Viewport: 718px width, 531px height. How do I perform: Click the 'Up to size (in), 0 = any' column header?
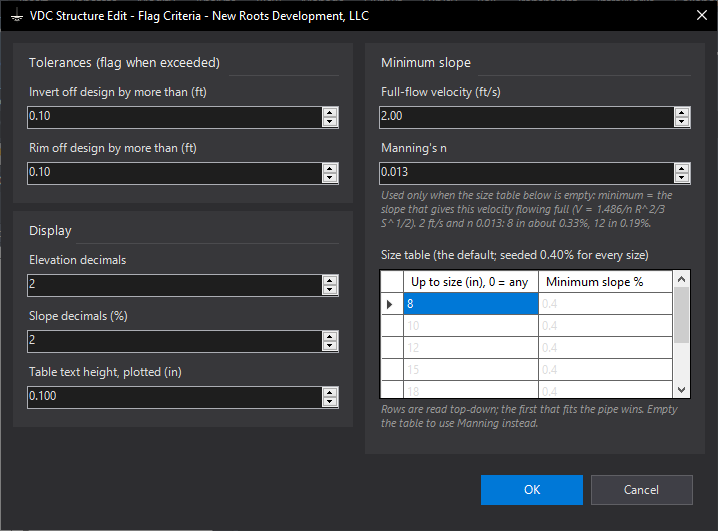click(x=471, y=282)
